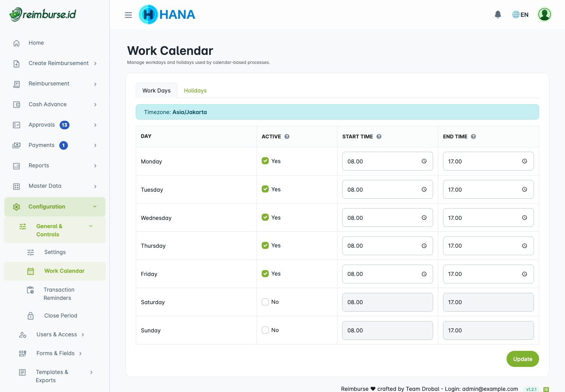
Task: Select the Work Days tab
Action: 157,91
